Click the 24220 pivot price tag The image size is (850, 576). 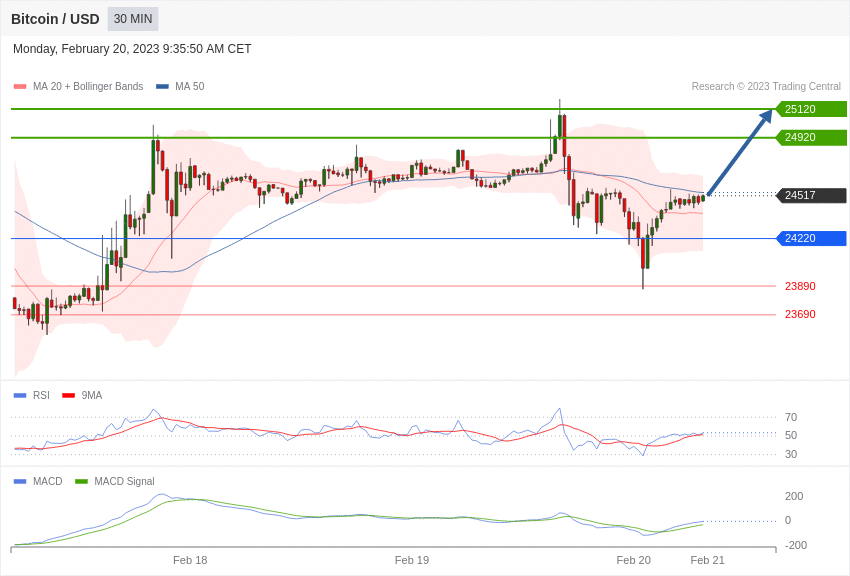click(812, 238)
